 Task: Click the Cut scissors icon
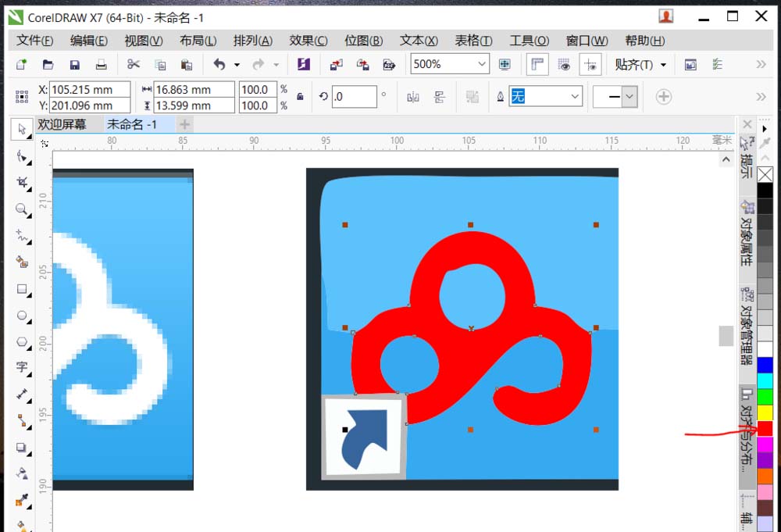[x=134, y=65]
